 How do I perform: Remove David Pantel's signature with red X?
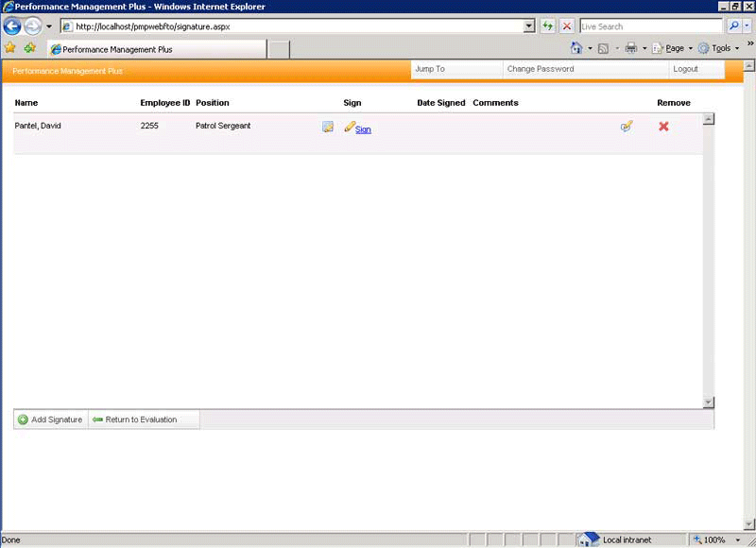click(663, 126)
